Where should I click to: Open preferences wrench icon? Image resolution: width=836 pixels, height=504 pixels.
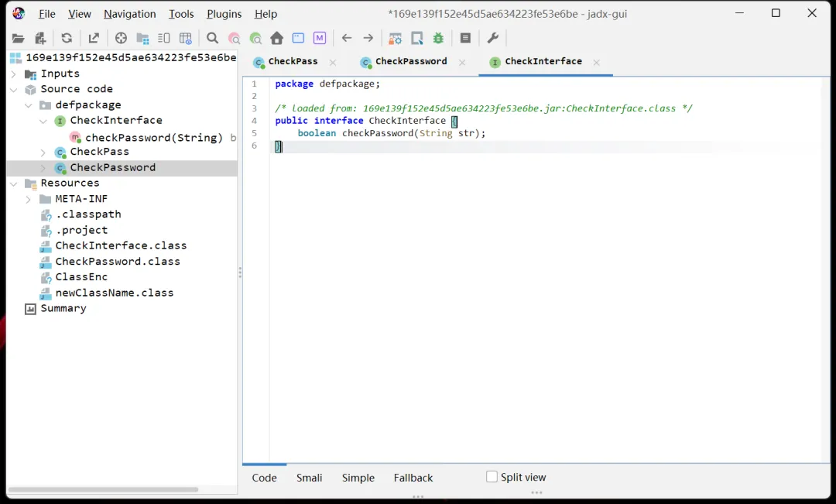click(492, 38)
